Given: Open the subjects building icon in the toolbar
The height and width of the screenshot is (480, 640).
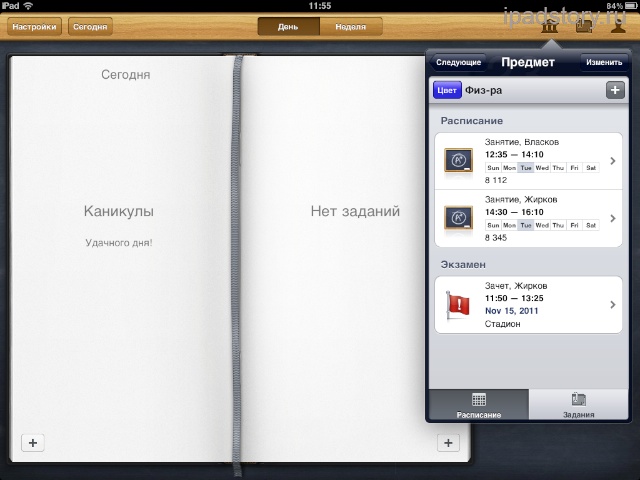Looking at the screenshot, I should [549, 26].
